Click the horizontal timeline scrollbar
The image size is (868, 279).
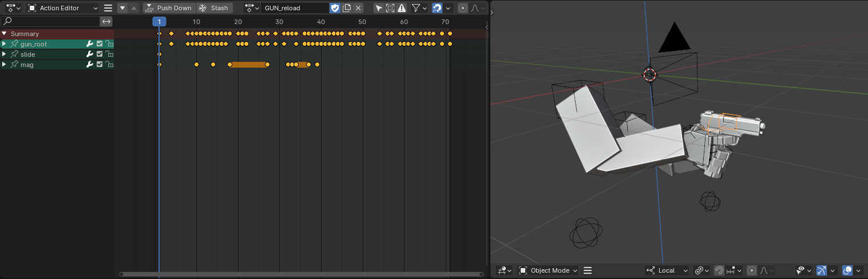(301, 274)
